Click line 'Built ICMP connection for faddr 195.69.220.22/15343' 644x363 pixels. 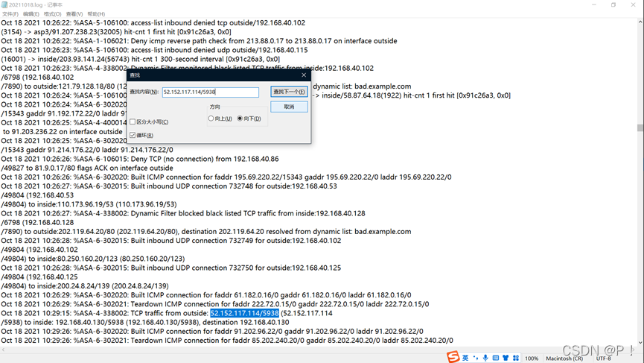(226, 177)
